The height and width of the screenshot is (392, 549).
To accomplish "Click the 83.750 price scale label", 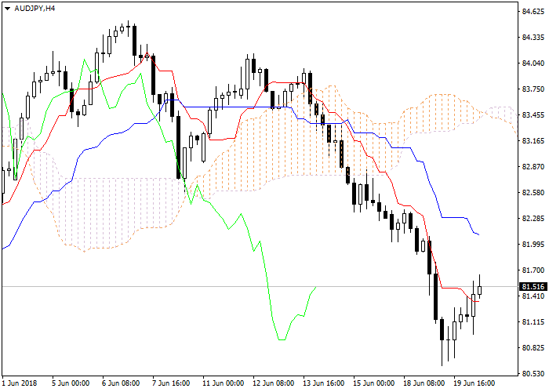I will (x=533, y=89).
